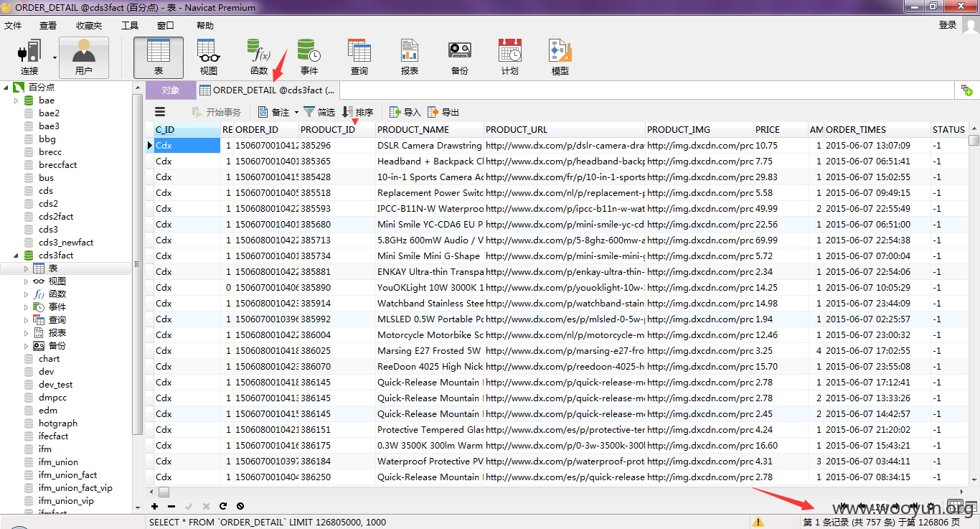This screenshot has width=980, height=529.
Task: Open the 连接 button dropdown arrow
Action: coord(55,57)
